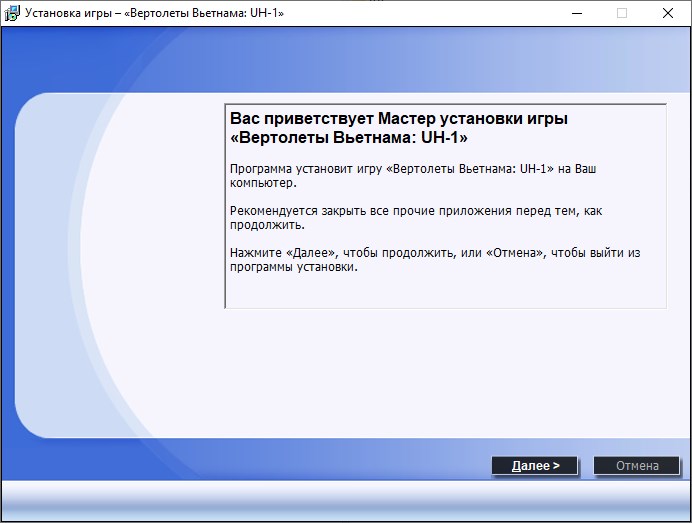Click the disabled maximize button of the installer window
Screen dimensions: 692x523
tap(622, 13)
